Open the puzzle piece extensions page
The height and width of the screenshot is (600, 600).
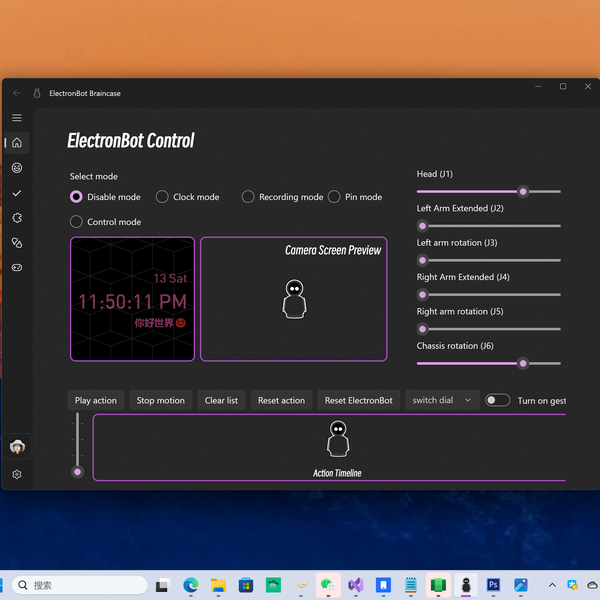[17, 218]
